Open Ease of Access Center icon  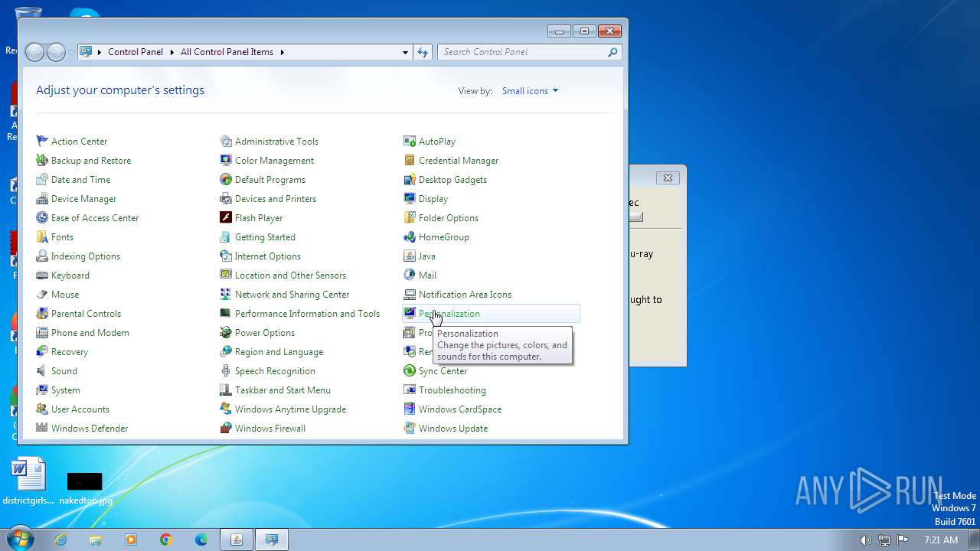pyautogui.click(x=42, y=217)
